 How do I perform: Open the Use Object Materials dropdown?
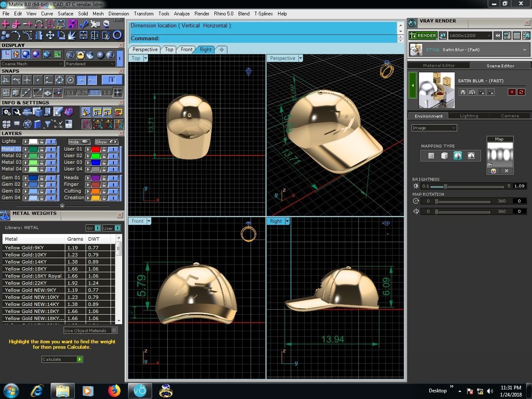[91, 330]
